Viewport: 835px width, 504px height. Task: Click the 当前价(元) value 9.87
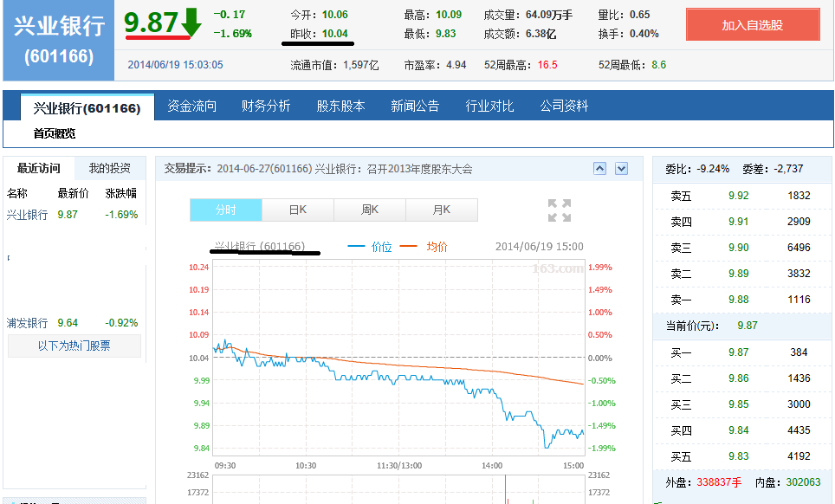(x=748, y=326)
